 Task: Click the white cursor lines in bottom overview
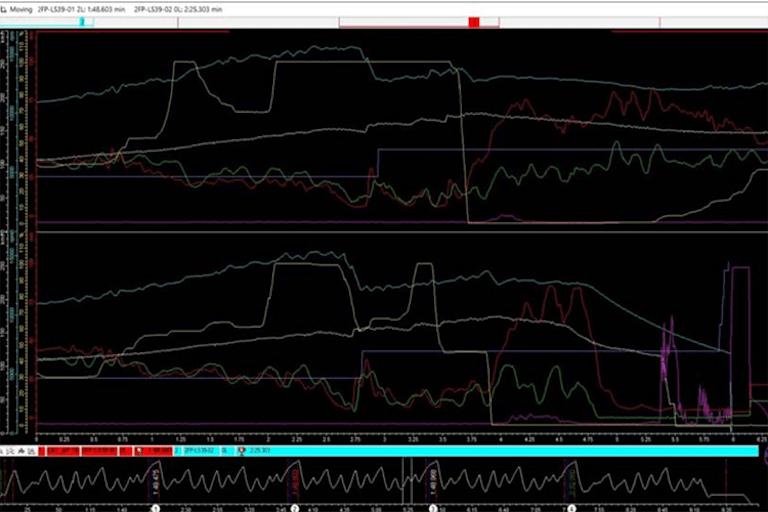(405, 478)
